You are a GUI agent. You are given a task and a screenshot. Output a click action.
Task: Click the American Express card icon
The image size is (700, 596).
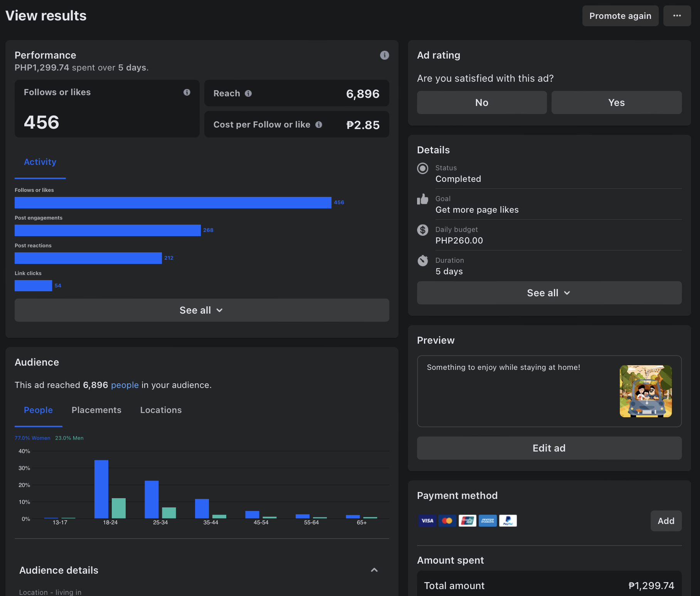[488, 521]
